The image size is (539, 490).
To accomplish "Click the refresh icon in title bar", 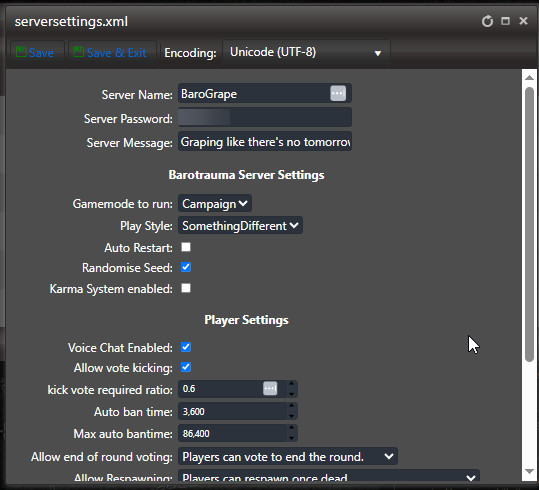I will click(x=487, y=21).
